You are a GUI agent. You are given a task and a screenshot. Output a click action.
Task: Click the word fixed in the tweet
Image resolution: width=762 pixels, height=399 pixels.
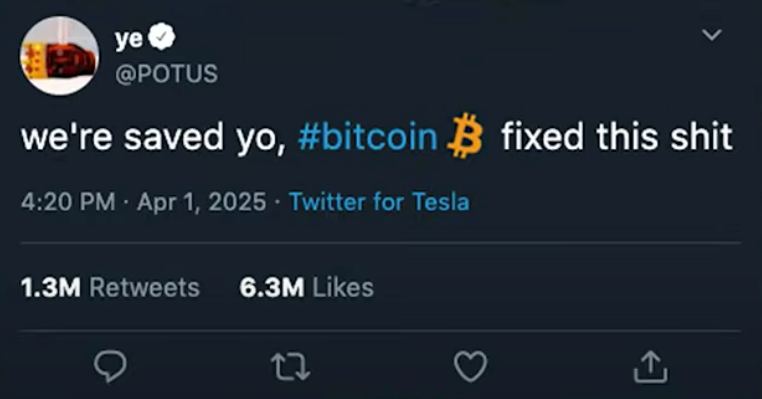[x=542, y=137]
